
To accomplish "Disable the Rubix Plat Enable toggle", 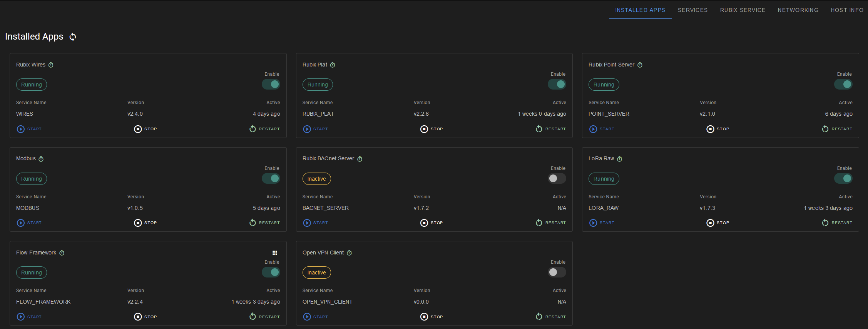I will coord(557,84).
